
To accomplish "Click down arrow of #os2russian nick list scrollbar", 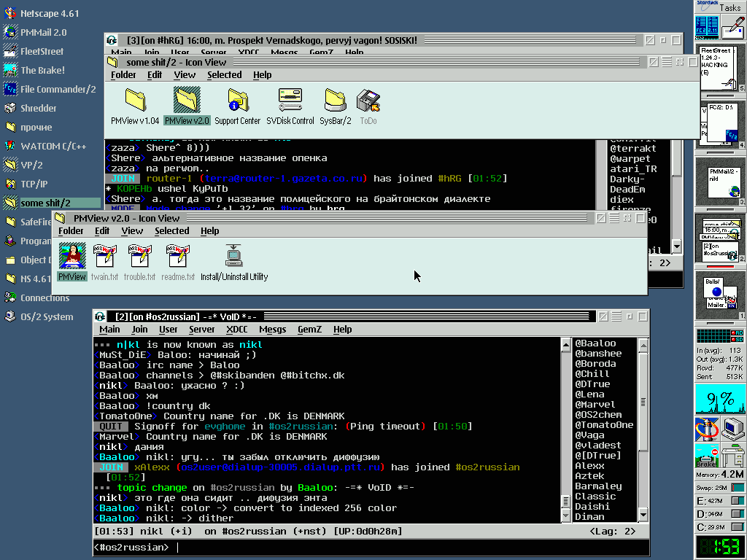I will coord(643,516).
